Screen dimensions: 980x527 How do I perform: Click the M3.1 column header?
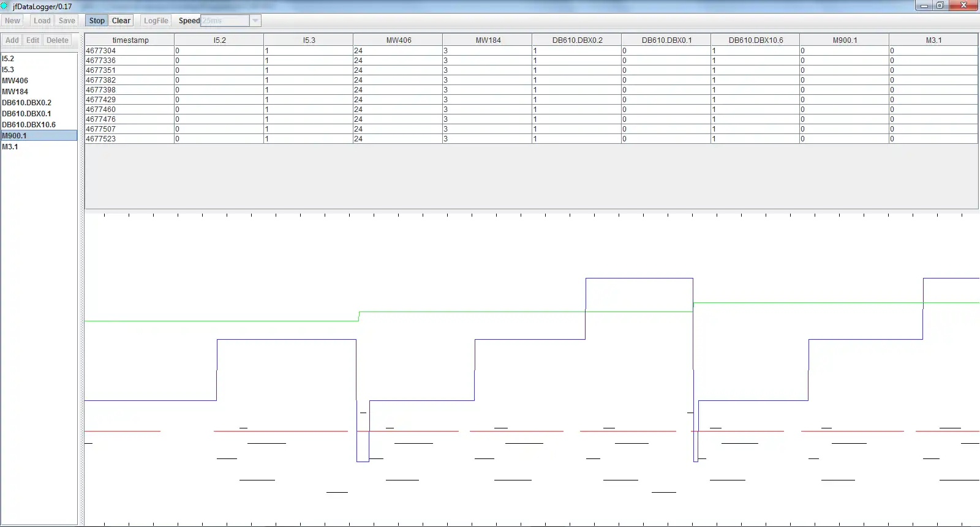click(933, 40)
